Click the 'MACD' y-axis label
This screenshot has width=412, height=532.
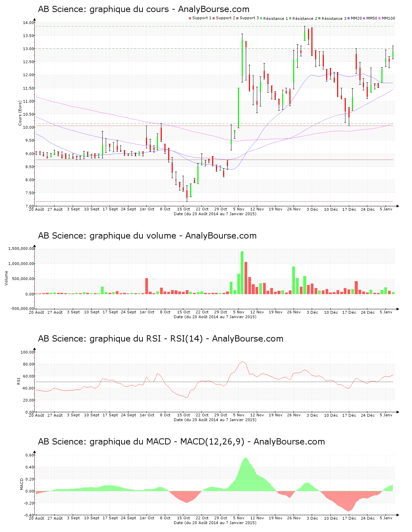tap(22, 484)
